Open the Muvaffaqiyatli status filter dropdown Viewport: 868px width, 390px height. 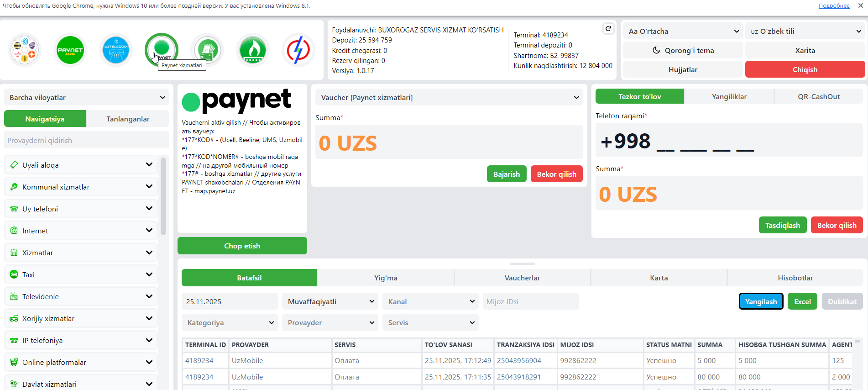330,301
